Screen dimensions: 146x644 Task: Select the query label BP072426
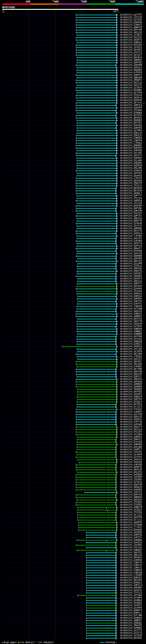point(8,7)
